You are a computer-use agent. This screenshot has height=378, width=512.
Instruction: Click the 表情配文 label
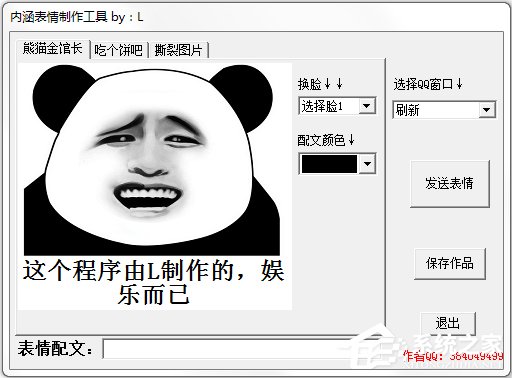55,349
